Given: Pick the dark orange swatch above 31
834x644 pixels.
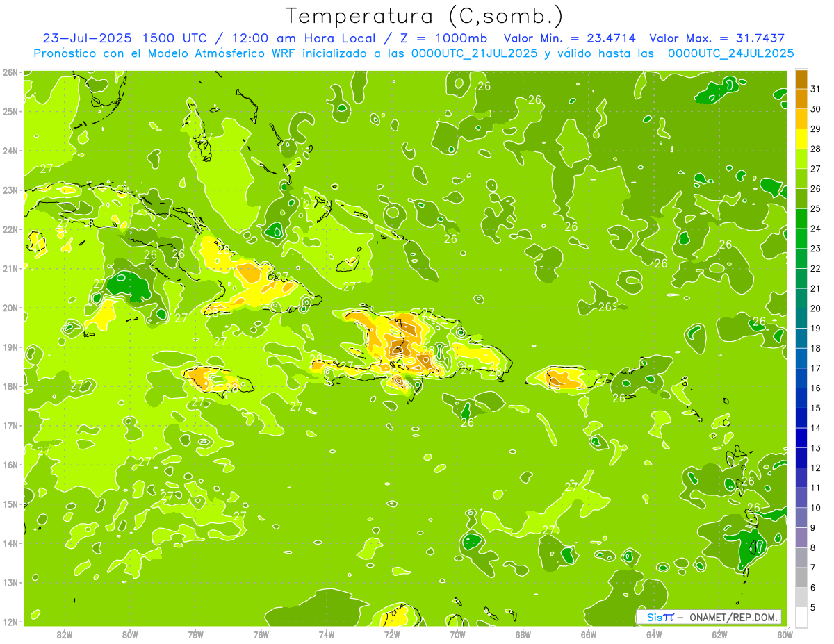Looking at the screenshot, I should 801,79.
